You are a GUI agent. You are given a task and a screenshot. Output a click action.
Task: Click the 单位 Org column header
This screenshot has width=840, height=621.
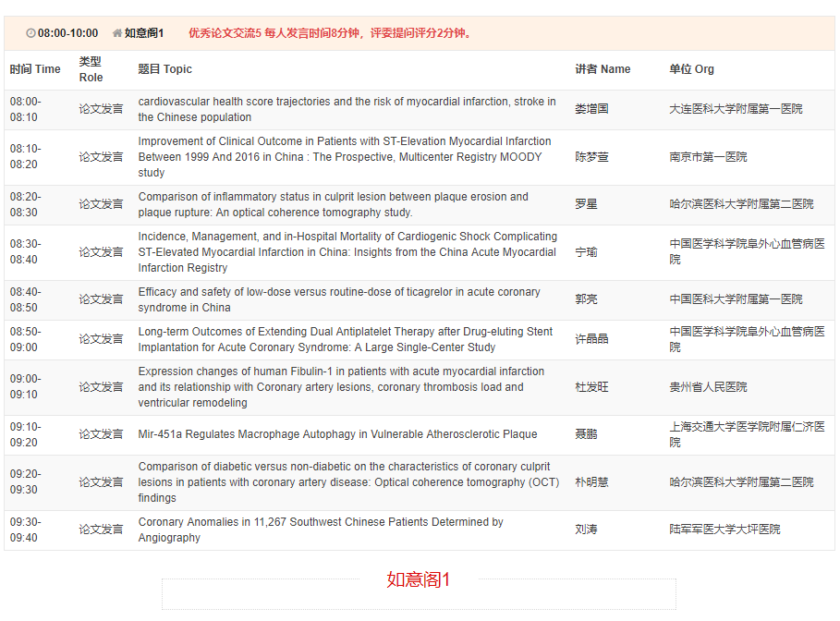pyautogui.click(x=691, y=69)
